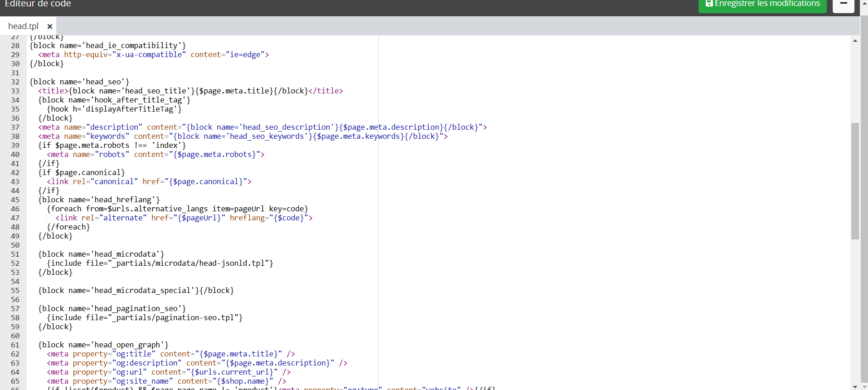
Task: Place cursor on the canonical link rel line
Action: click(x=149, y=181)
